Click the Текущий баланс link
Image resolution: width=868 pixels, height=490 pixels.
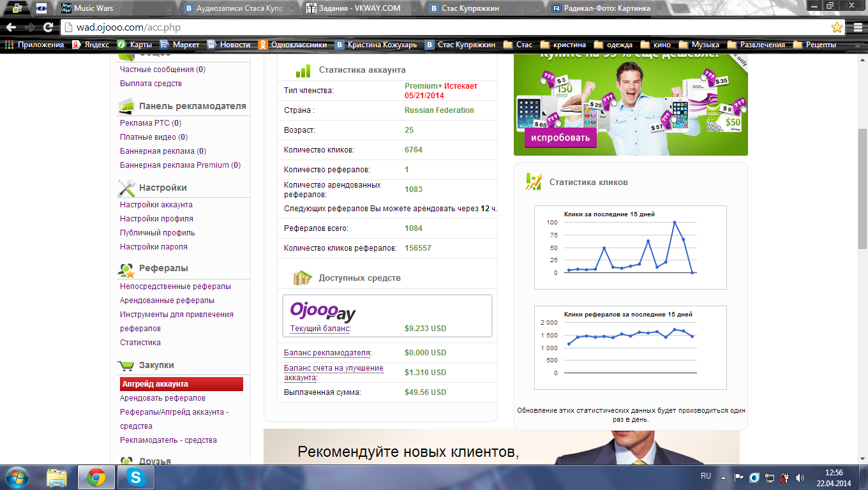point(320,329)
